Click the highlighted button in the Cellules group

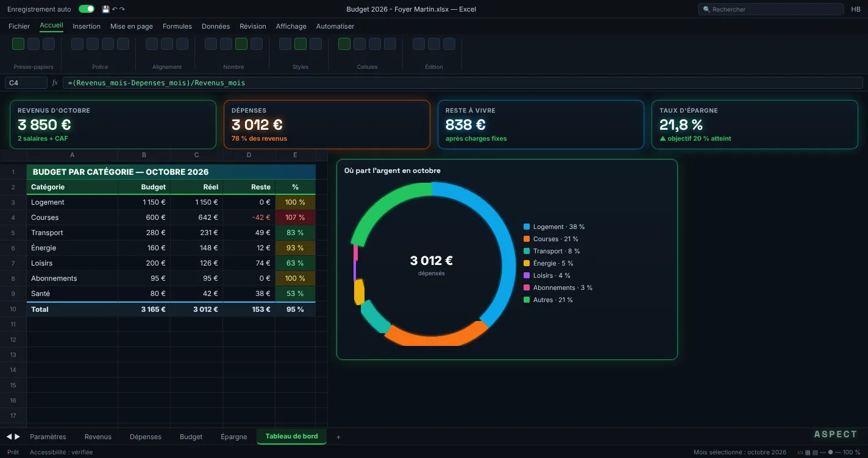(x=344, y=44)
